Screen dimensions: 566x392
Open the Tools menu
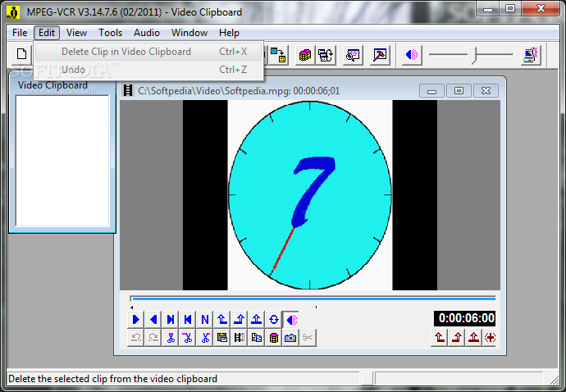(x=111, y=33)
